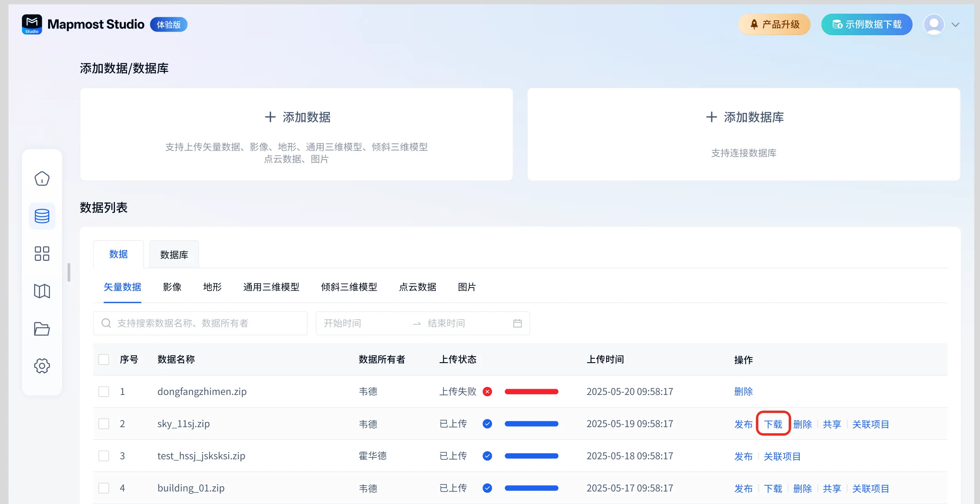980x504 pixels.
Task: Select the database stack sidebar icon
Action: (x=42, y=216)
